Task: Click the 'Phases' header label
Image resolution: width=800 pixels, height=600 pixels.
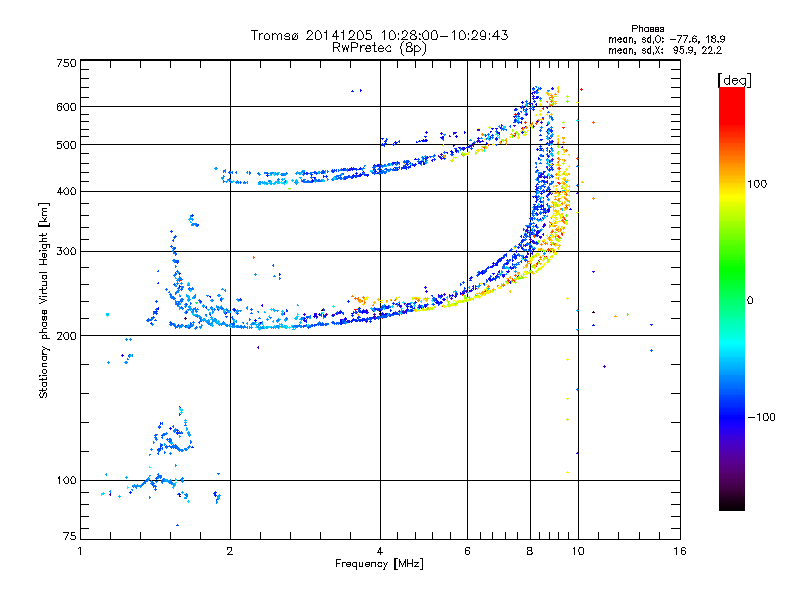Action: point(647,29)
